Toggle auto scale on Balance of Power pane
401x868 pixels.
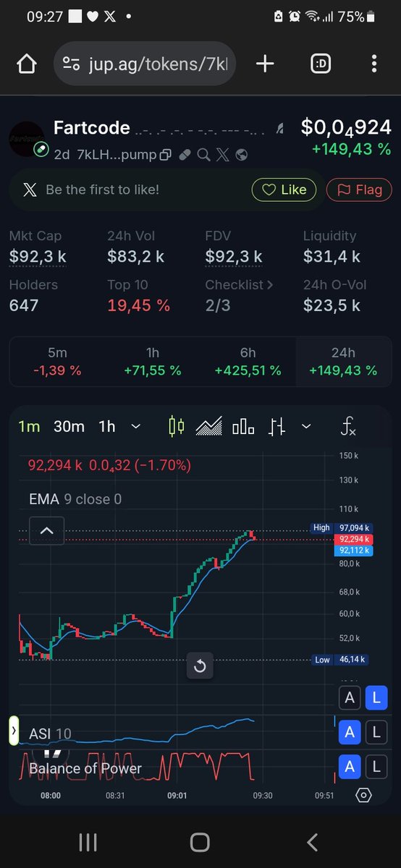click(350, 767)
